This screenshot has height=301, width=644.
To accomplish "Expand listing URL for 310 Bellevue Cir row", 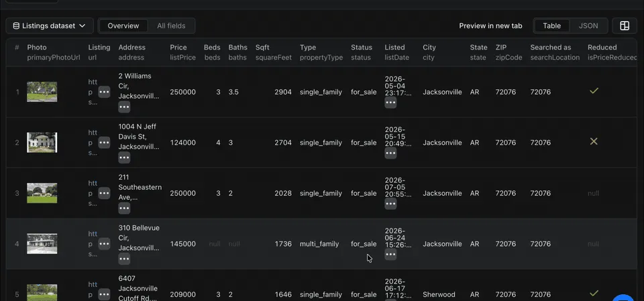I will click(x=105, y=244).
